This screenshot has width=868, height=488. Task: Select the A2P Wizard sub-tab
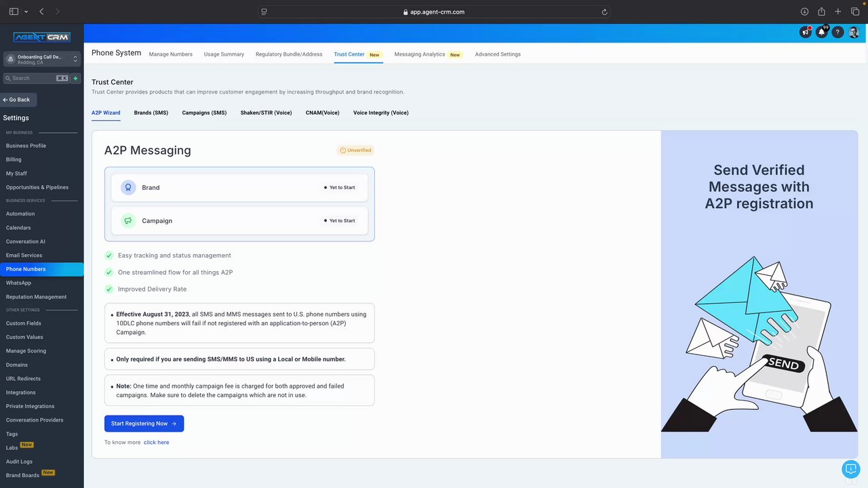coord(106,113)
